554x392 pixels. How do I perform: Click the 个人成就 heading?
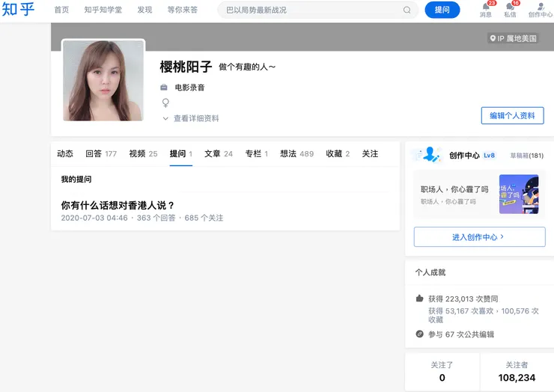[430, 272]
